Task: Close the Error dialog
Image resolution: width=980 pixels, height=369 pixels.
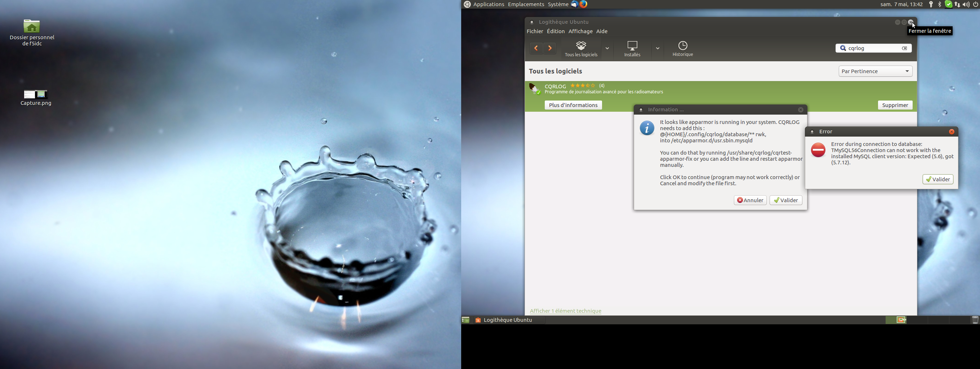Action: (x=952, y=132)
